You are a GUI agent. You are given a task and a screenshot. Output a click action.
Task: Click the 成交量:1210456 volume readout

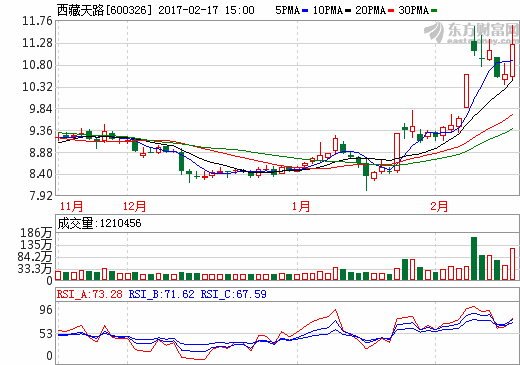point(99,223)
